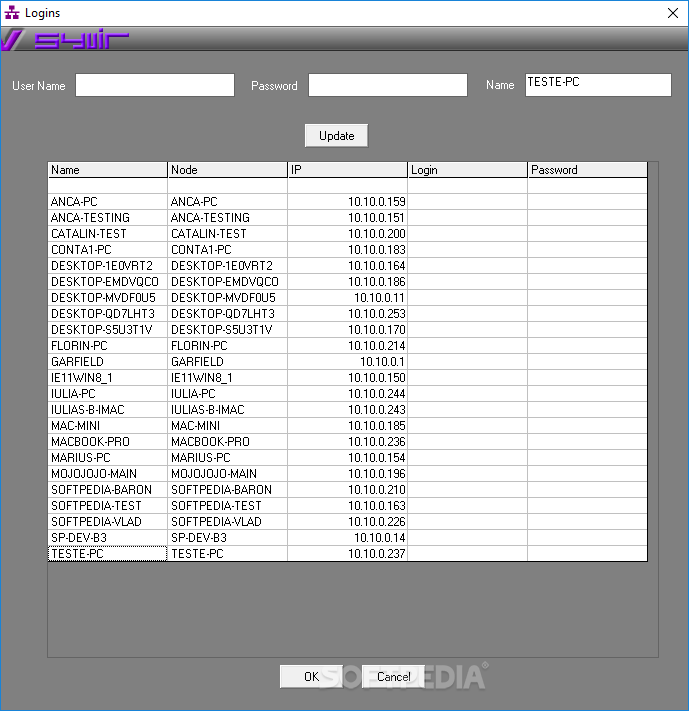Sort by the Name column header
The image size is (689, 711).
click(x=108, y=170)
